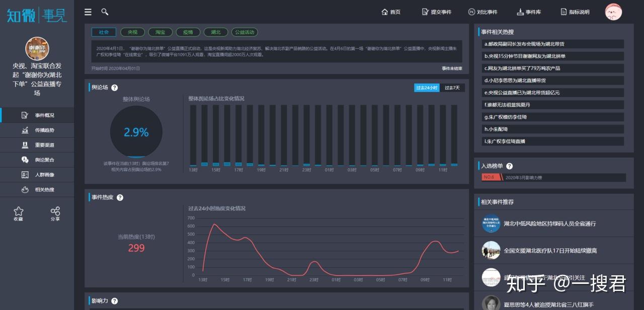Open hot search b.央视15分钟节目谢谢网友为湖北拼单
The height and width of the screenshot is (310, 644).
coord(553,56)
